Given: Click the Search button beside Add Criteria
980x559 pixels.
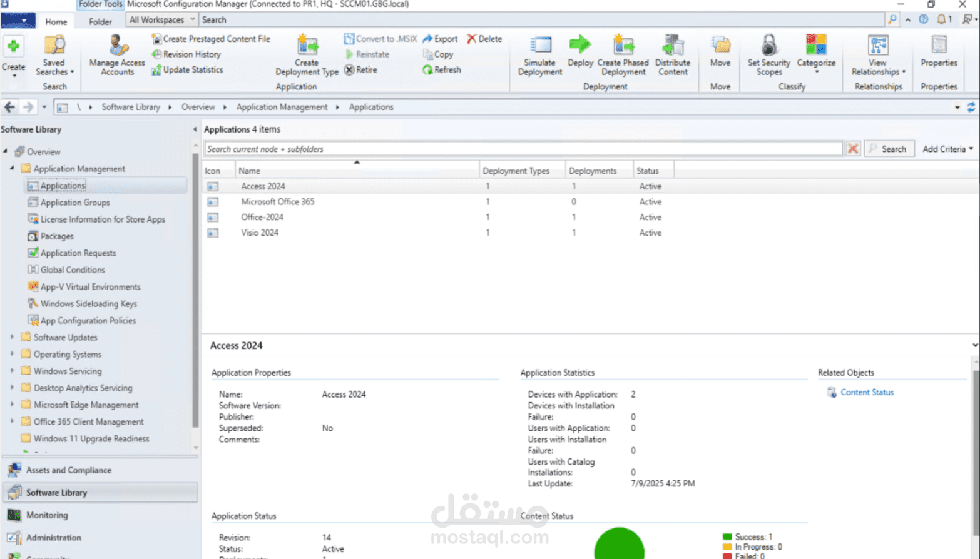Looking at the screenshot, I should tap(889, 149).
